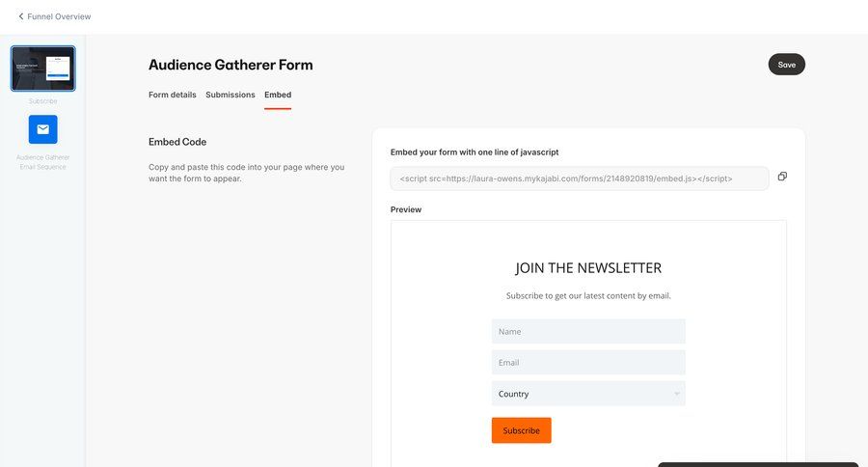Viewport: 868px width, 467px height.
Task: Open the Audience Gatherer Email Sequence label
Action: [42, 161]
